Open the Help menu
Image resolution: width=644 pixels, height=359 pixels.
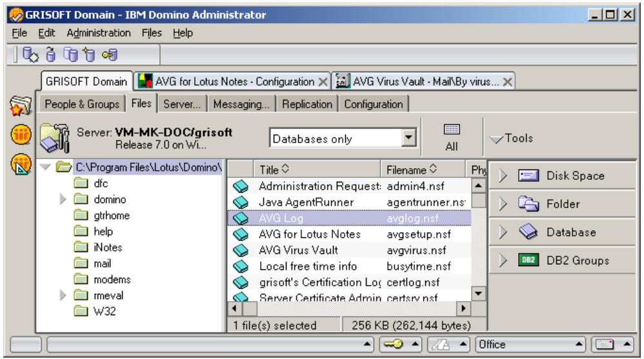tap(183, 33)
